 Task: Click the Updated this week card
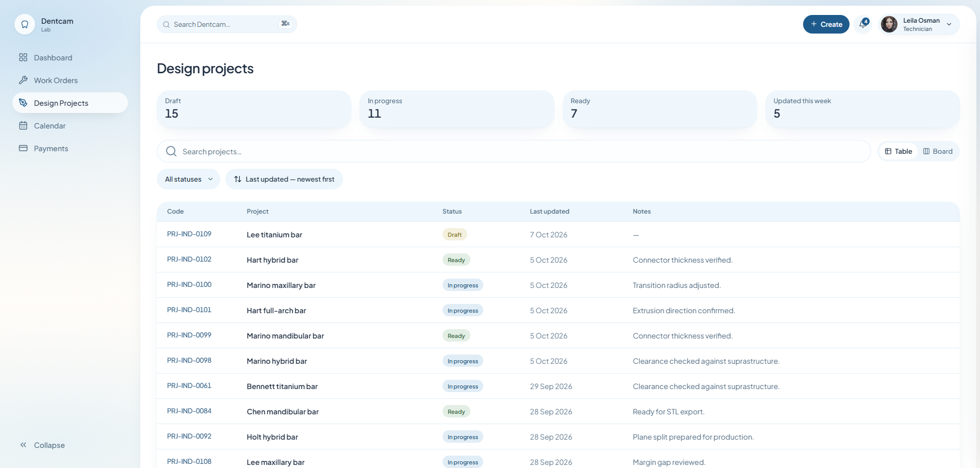click(862, 109)
